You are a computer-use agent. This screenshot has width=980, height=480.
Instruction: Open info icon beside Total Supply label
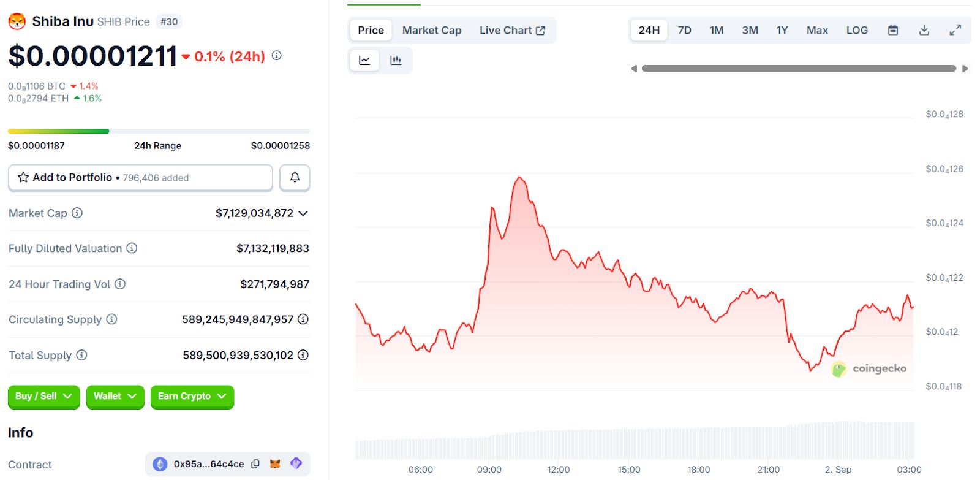tap(81, 355)
